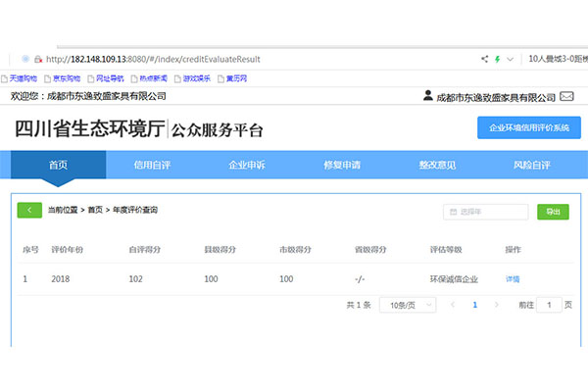Click the share icon in address bar

[484, 59]
